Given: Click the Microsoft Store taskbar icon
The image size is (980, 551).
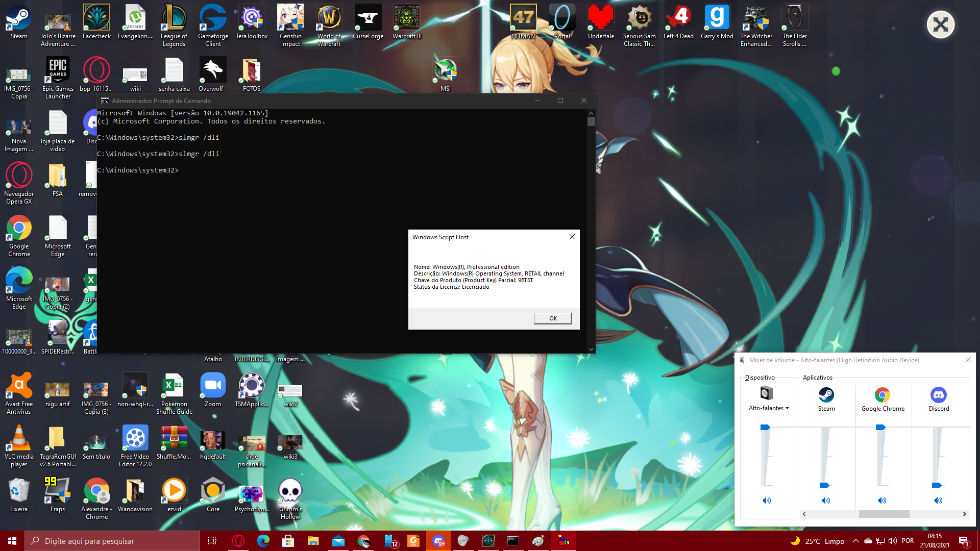Looking at the screenshot, I should (288, 541).
